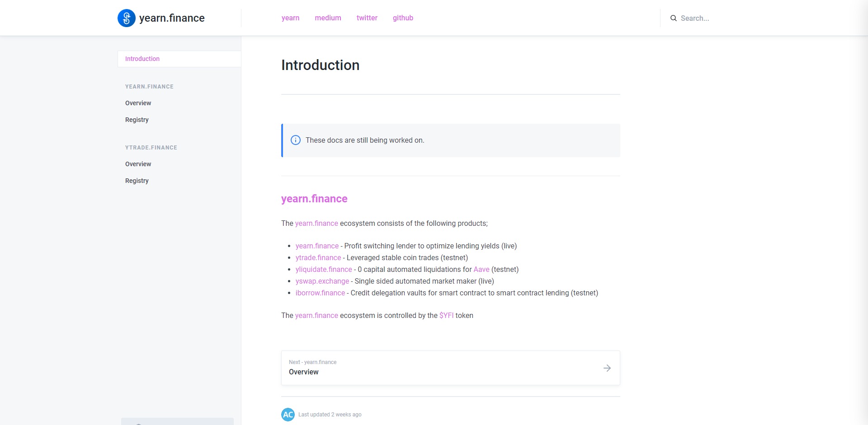Open the twitter link in top navigation
Screen dimensions: 868x425
(x=367, y=18)
